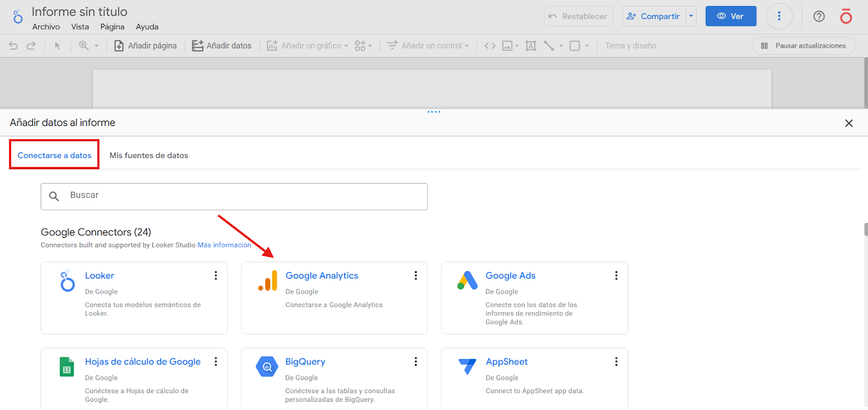Click Conectarse a Google Analytics description text

coord(334,305)
